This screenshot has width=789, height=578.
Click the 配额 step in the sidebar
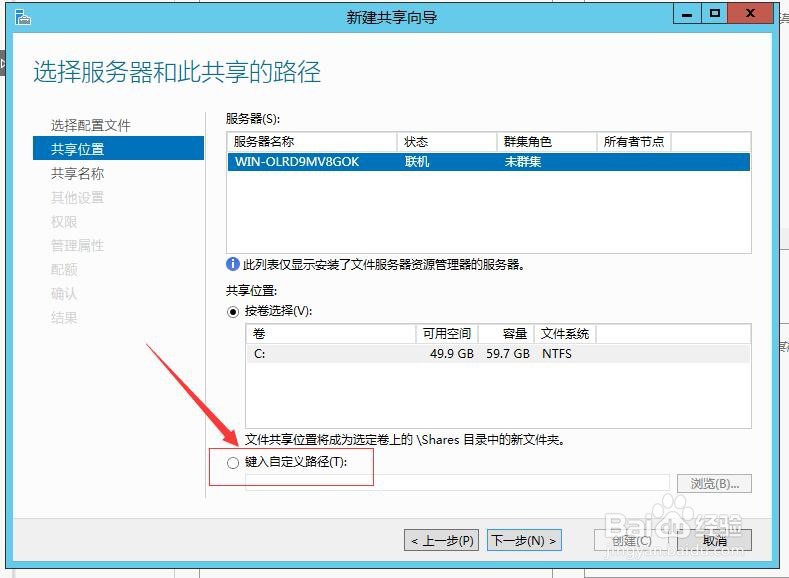(x=64, y=270)
